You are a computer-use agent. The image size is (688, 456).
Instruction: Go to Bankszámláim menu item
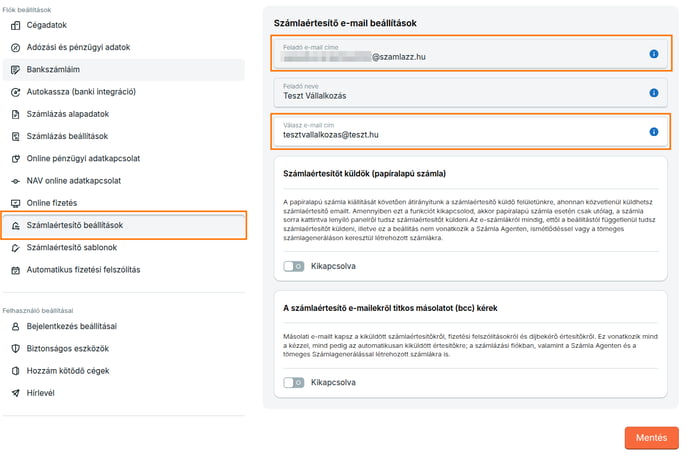click(123, 70)
